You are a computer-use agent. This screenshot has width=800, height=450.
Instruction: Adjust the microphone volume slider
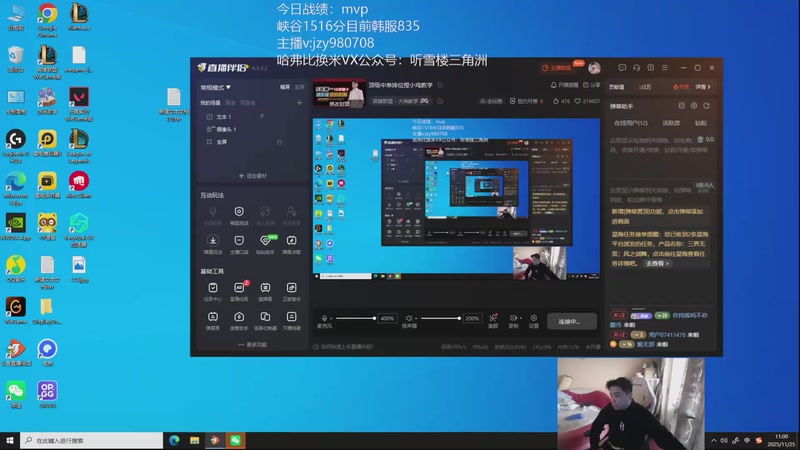coord(355,318)
